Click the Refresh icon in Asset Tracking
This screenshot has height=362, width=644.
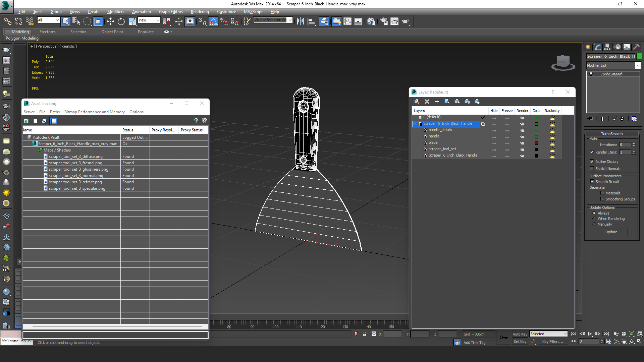pos(26,121)
